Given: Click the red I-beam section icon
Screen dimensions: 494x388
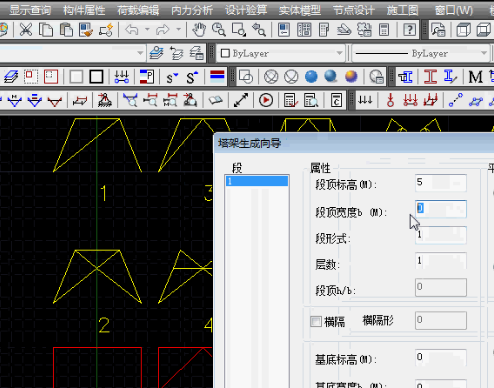Looking at the screenshot, I should pos(430,77).
